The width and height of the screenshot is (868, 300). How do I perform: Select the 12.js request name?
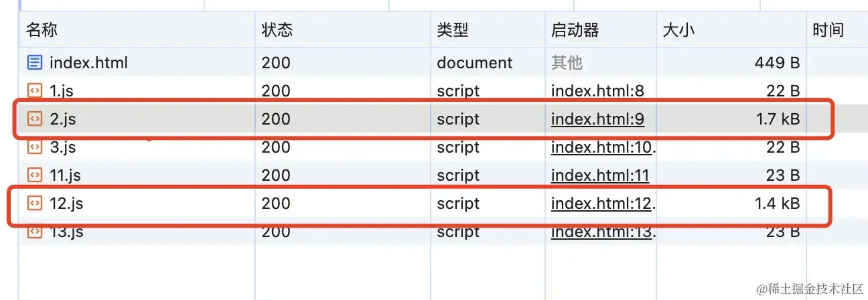(66, 204)
